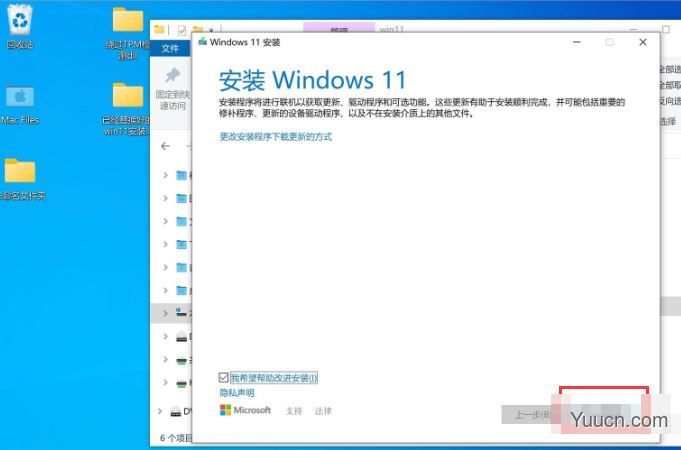Maximize the File Explorer window behind
681x450 pixels.
point(666,29)
